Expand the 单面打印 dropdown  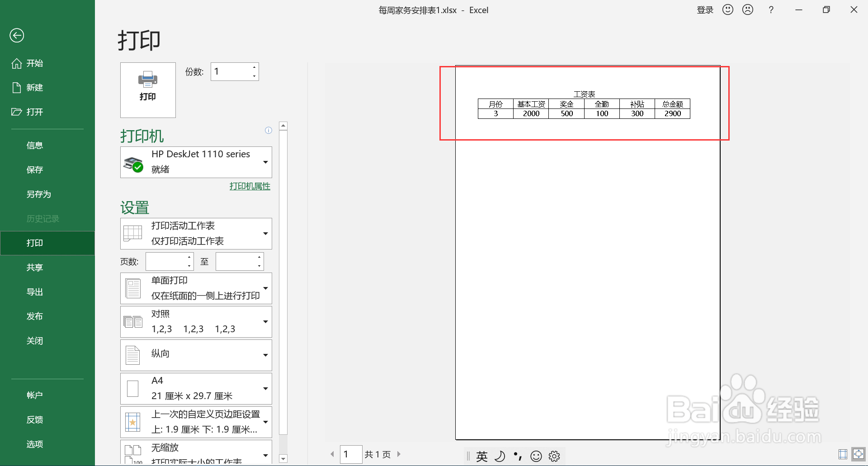tap(196, 288)
